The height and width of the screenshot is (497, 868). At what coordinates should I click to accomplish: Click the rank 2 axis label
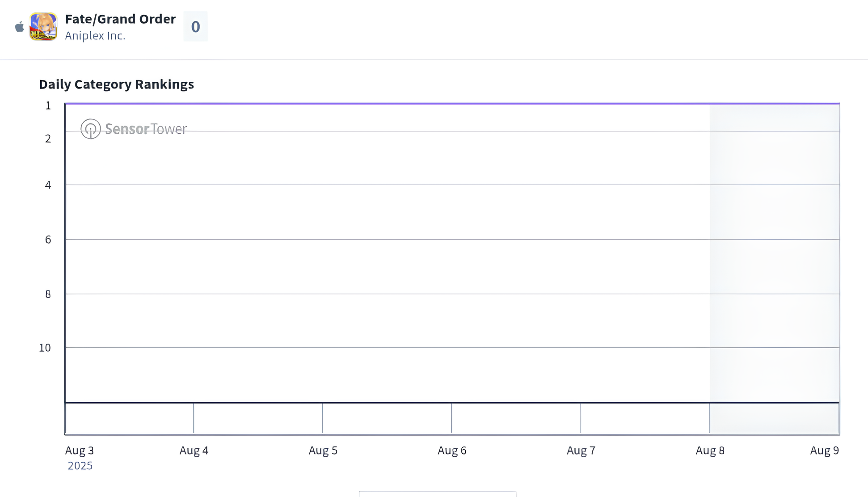[48, 139]
